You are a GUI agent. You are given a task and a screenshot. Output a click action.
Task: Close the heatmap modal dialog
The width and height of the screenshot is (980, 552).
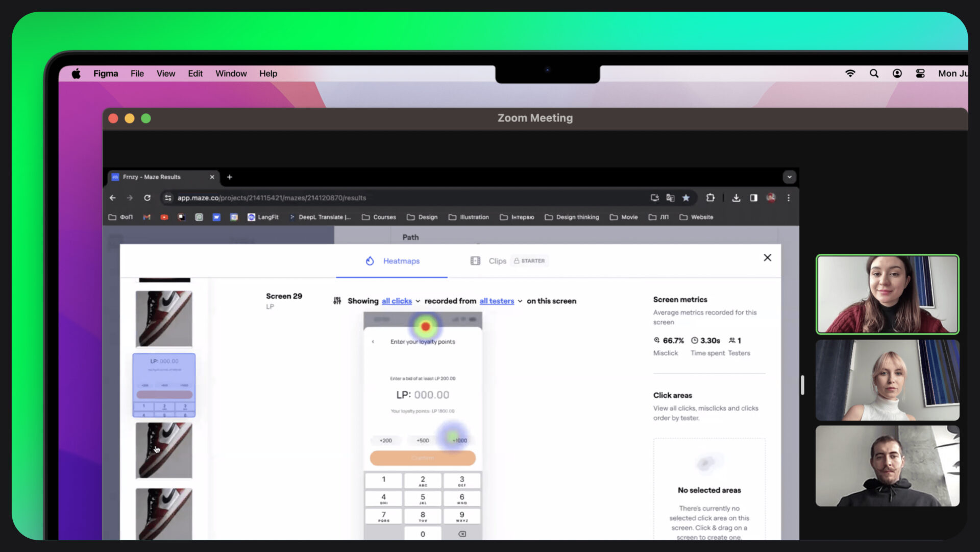point(767,258)
